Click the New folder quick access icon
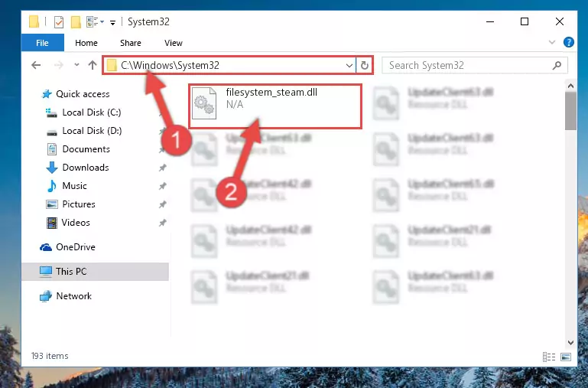 click(x=76, y=21)
